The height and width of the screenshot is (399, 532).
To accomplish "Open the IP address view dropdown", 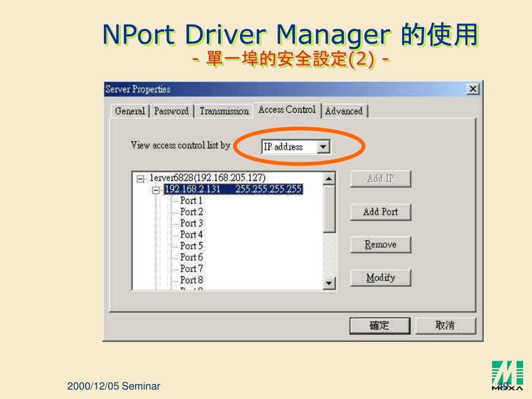I will pyautogui.click(x=323, y=147).
